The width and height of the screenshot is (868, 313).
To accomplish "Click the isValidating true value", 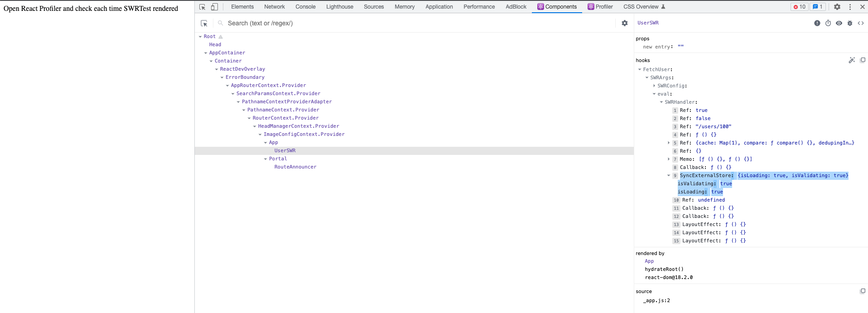I will (726, 183).
